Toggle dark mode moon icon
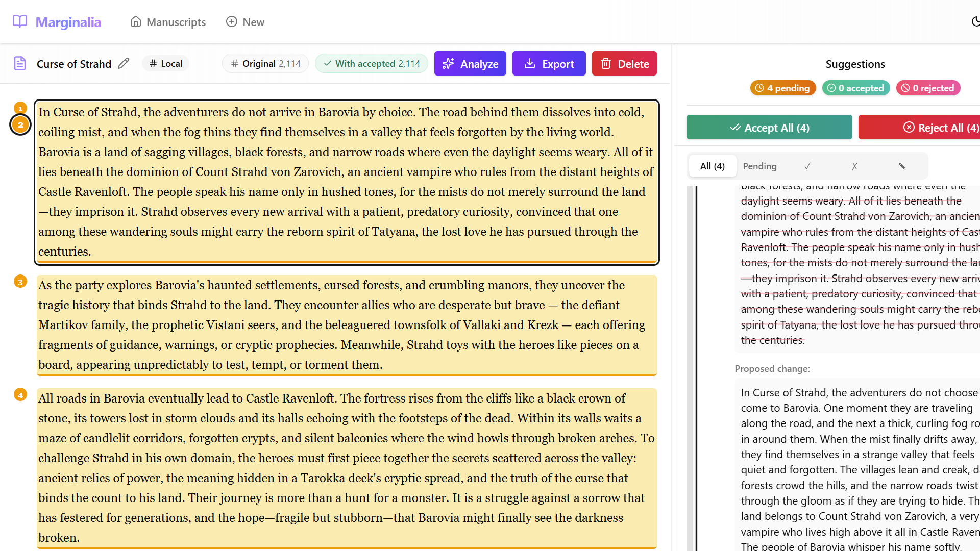This screenshot has height=551, width=980. (x=975, y=22)
